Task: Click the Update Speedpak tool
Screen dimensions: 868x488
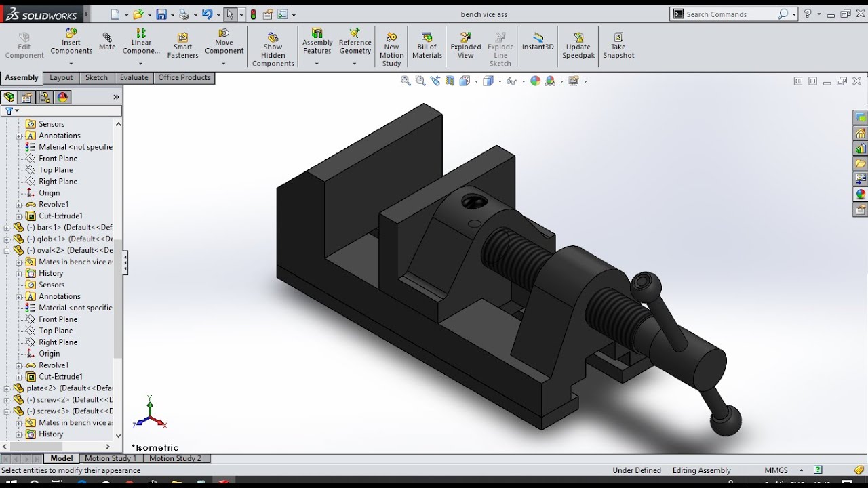Action: [x=578, y=45]
